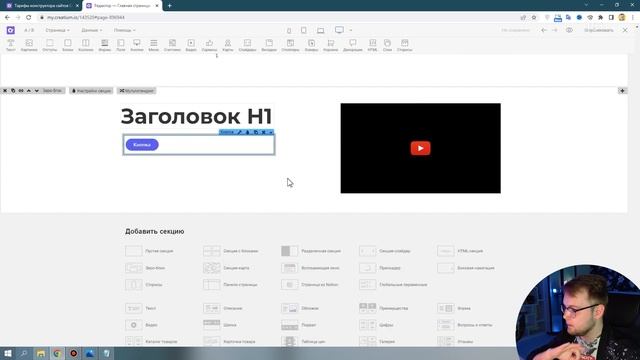640x360 pixels.
Task: Move section down with arrow icon
Action: tap(36, 91)
